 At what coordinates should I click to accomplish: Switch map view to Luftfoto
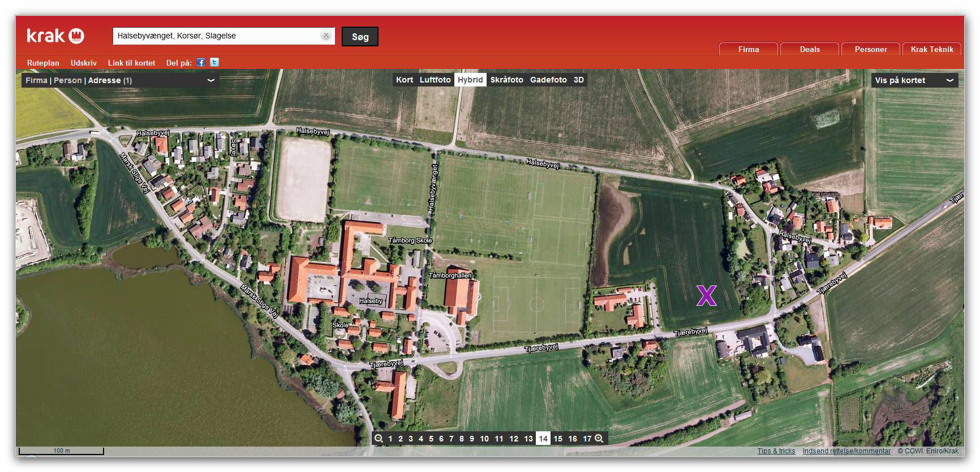click(x=435, y=80)
